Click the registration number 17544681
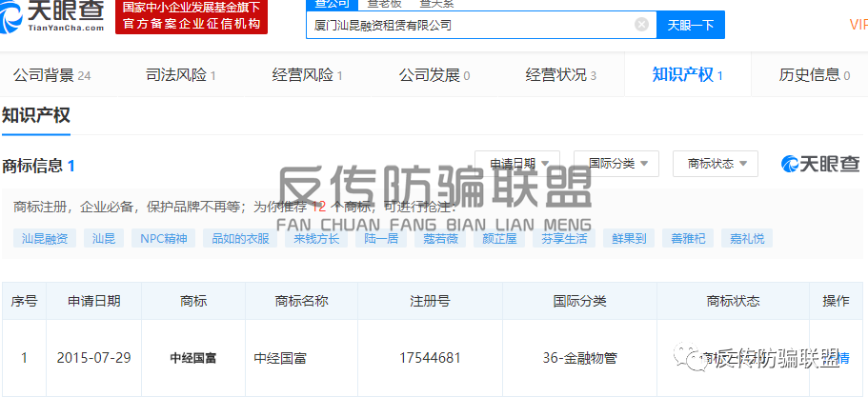 [430, 358]
